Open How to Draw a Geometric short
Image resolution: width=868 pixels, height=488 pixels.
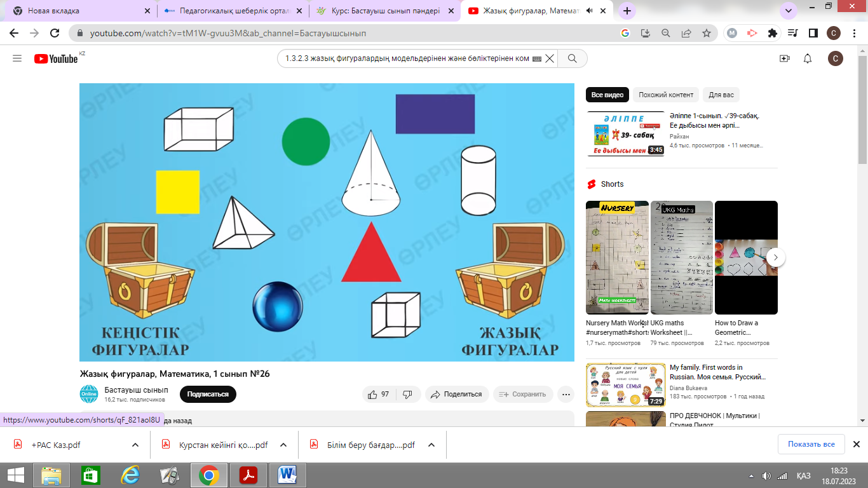[x=746, y=257]
